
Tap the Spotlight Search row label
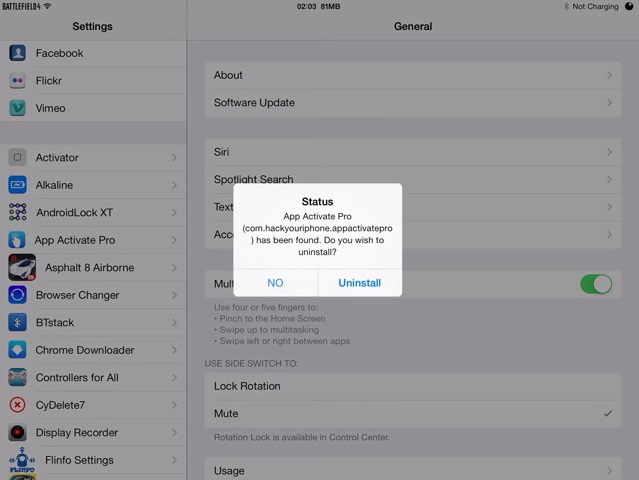click(253, 179)
